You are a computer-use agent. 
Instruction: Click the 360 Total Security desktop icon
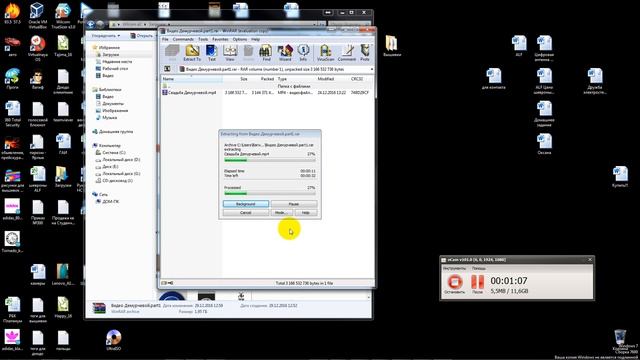tap(13, 114)
